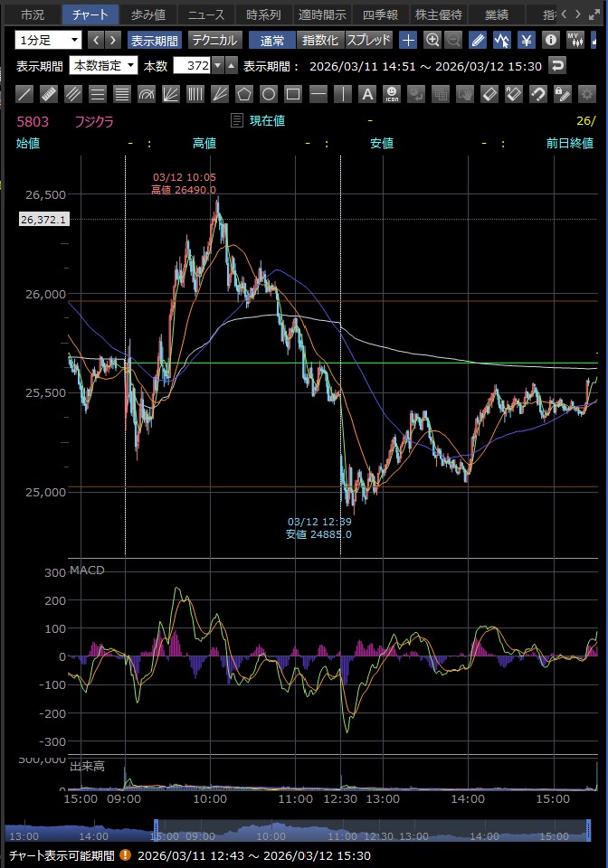This screenshot has height=868, width=608.
Task: Click the yen symbol icon
Action: 527,40
